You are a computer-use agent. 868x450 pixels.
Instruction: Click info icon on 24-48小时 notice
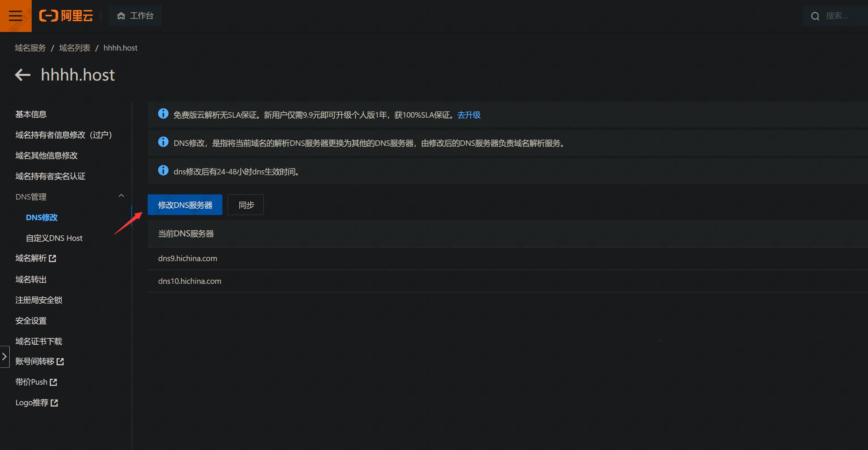(163, 170)
